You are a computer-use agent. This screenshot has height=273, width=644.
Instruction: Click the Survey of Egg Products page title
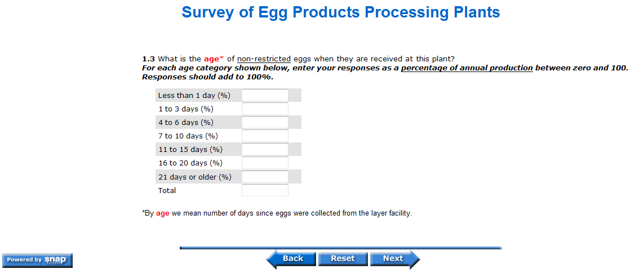340,12
